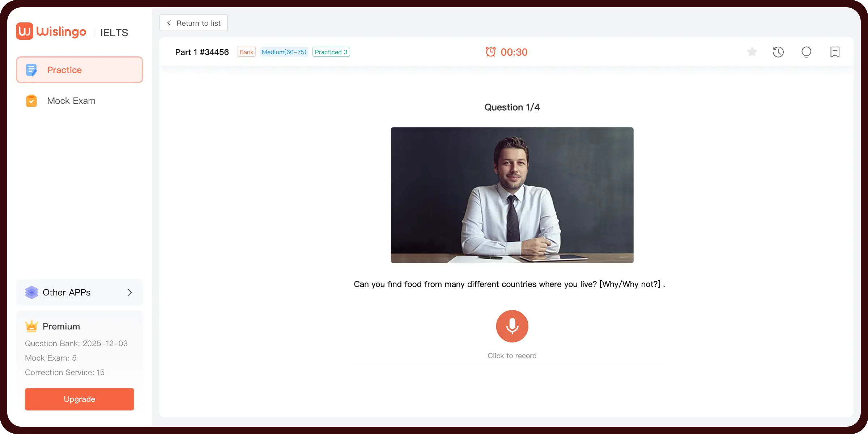
Task: Click the Practiced 3 tag filter
Action: [x=331, y=52]
